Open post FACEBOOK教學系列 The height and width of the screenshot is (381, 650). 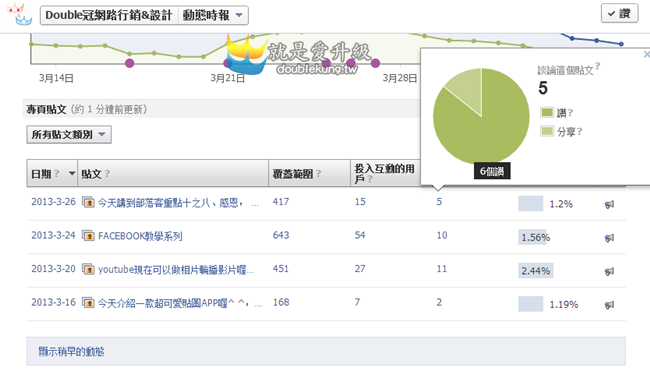pos(140,236)
